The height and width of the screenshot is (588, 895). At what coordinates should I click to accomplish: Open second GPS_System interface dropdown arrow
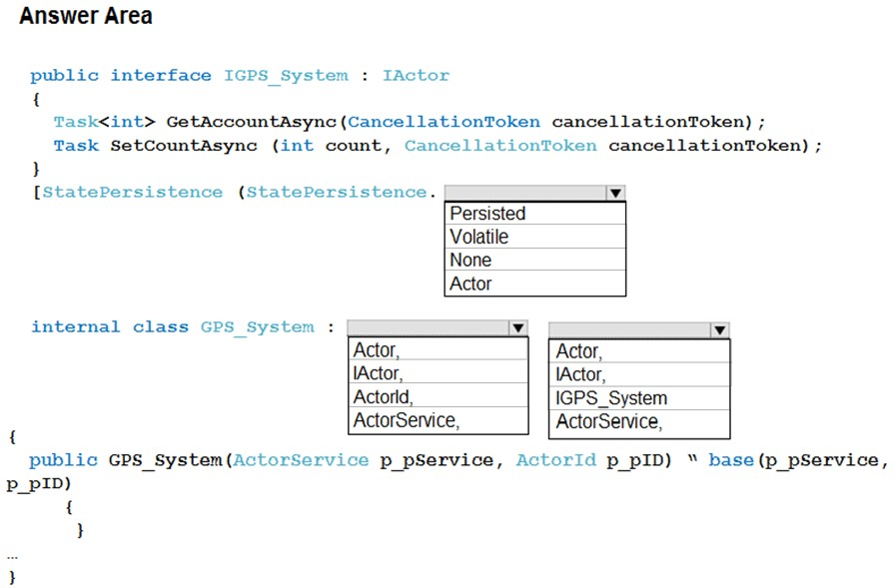point(720,329)
